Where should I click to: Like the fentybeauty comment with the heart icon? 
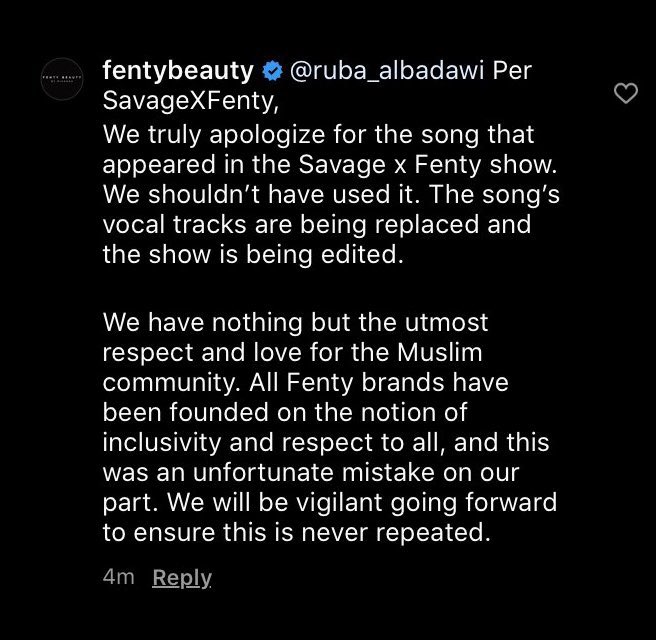pyautogui.click(x=625, y=93)
